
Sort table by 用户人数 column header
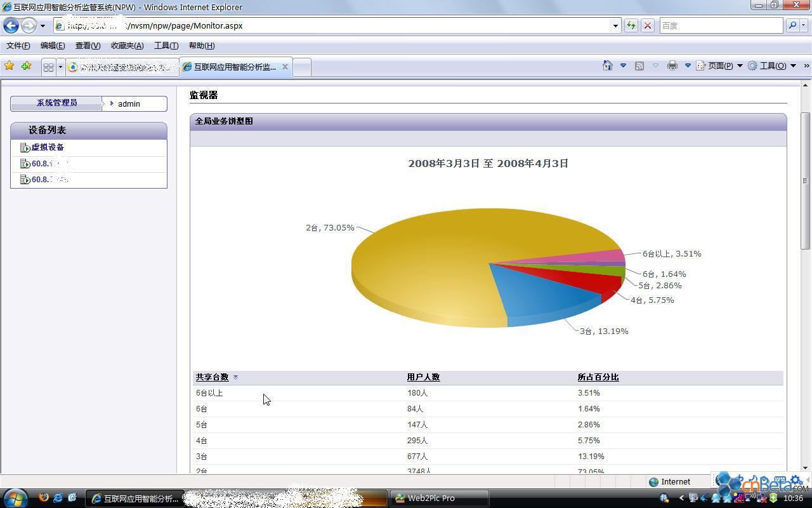click(x=423, y=377)
